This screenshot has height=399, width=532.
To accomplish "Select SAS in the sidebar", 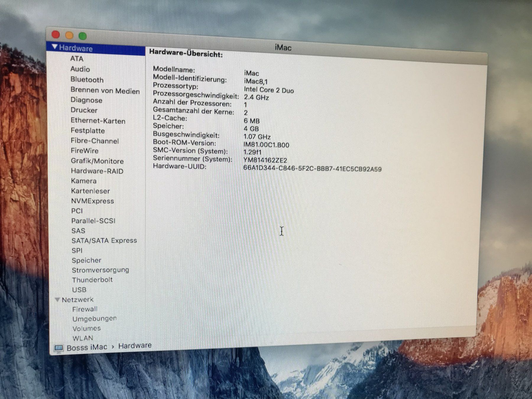I will 78,231.
